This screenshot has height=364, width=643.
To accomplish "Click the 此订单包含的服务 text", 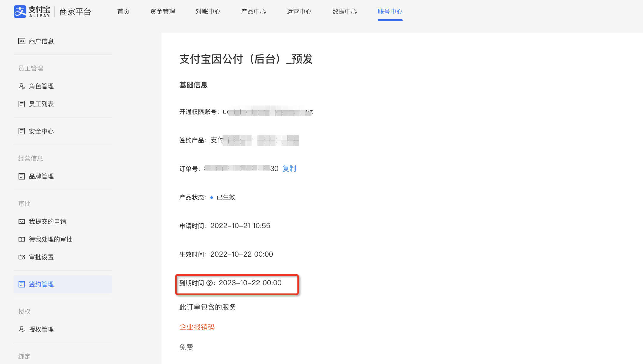I will click(208, 307).
